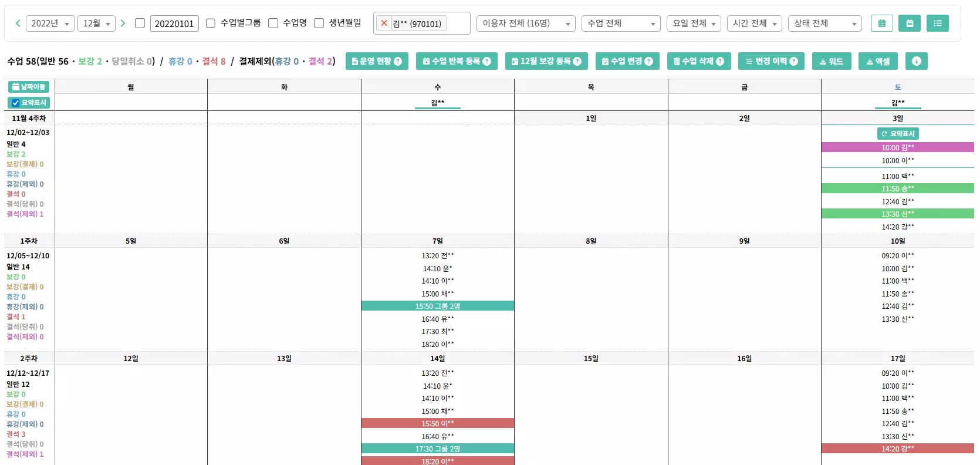The width and height of the screenshot is (980, 465).
Task: Open 날짜이동 date move button
Action: 29,87
